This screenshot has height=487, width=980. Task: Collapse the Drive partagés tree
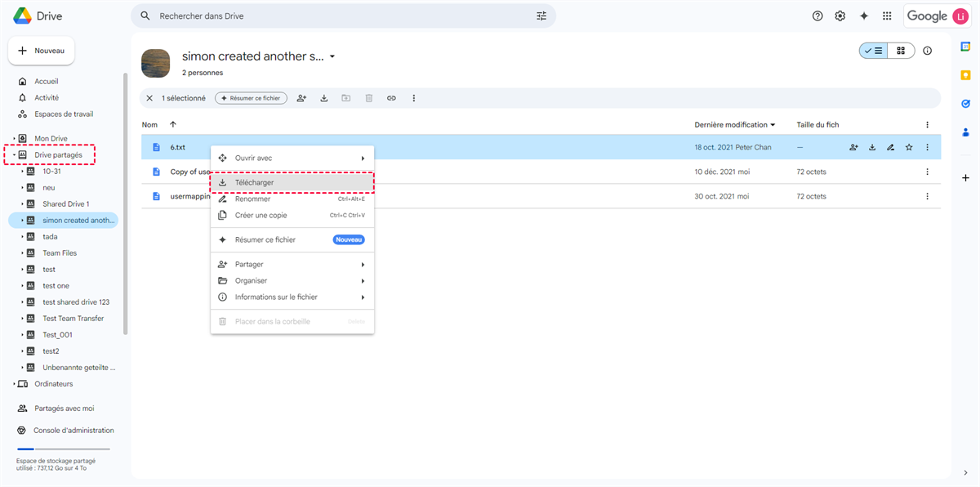click(x=14, y=155)
